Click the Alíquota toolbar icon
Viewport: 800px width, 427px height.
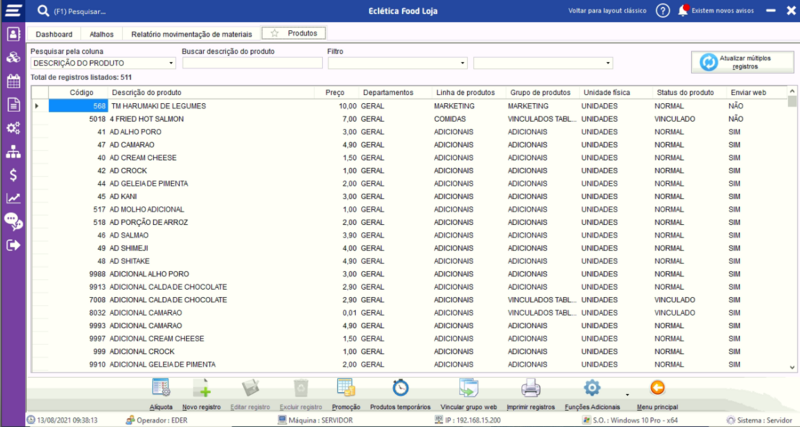pos(161,389)
